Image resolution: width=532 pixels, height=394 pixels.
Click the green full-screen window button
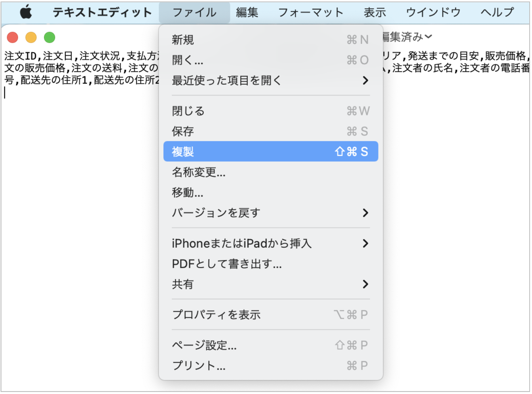(x=49, y=38)
